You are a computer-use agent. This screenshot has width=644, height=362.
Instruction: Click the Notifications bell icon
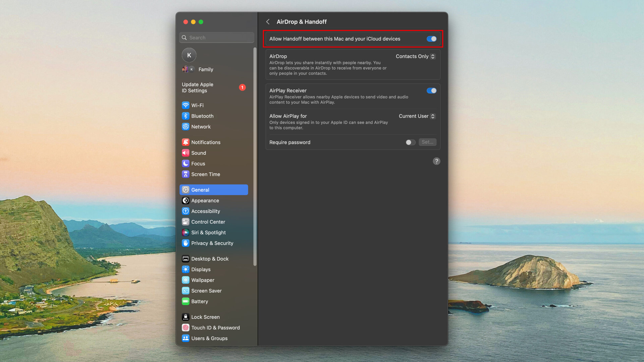pyautogui.click(x=185, y=142)
